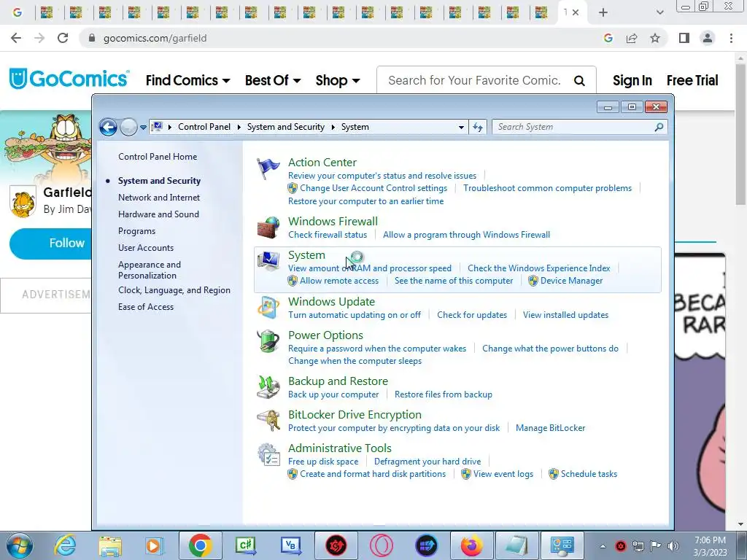Open the Device Manager link

coord(571,281)
